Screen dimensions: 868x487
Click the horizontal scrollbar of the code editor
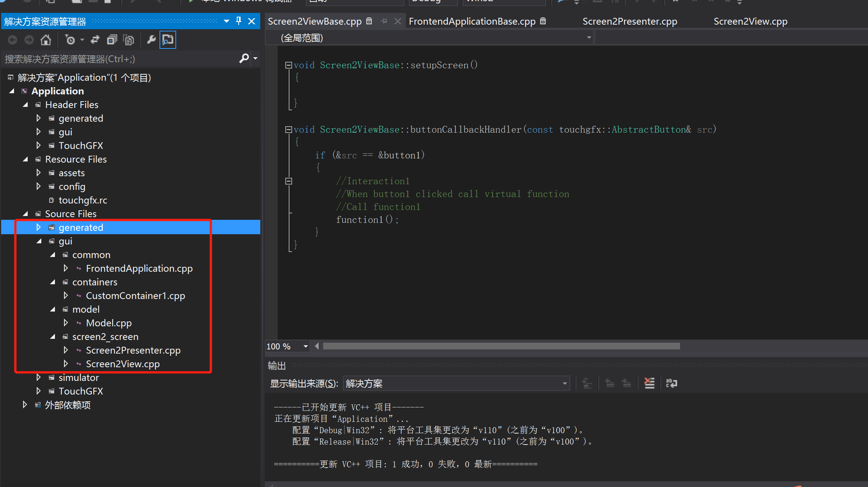point(501,346)
